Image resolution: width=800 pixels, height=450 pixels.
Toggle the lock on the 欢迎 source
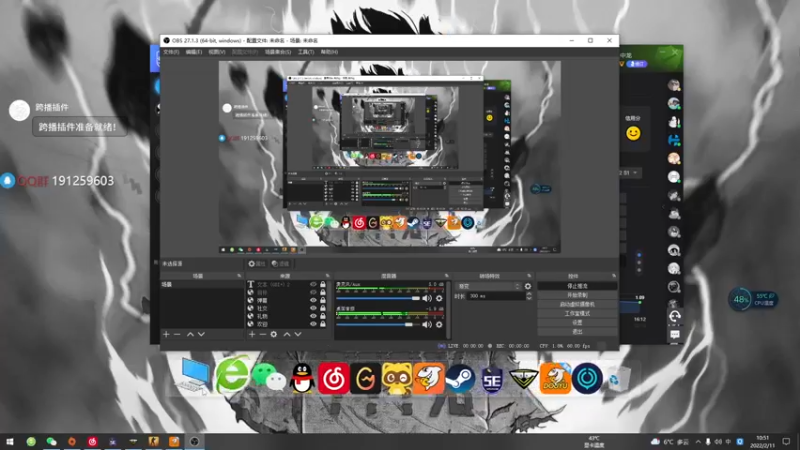point(322,324)
